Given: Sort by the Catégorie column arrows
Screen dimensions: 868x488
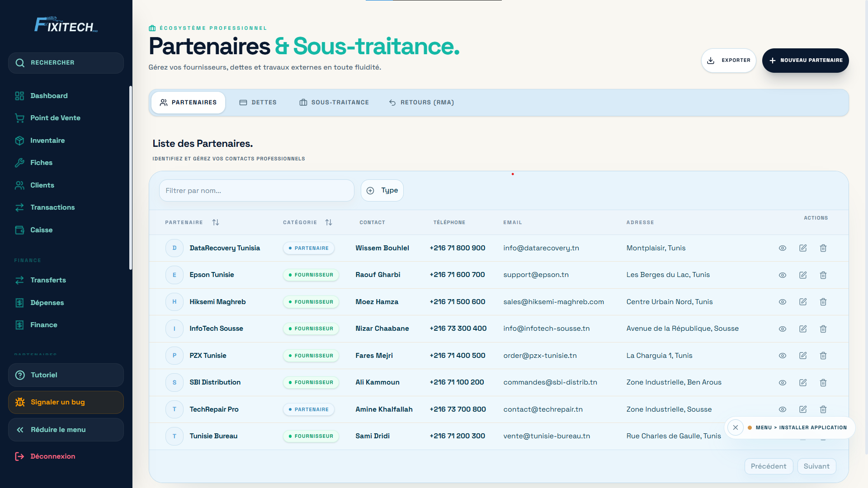Looking at the screenshot, I should tap(329, 222).
